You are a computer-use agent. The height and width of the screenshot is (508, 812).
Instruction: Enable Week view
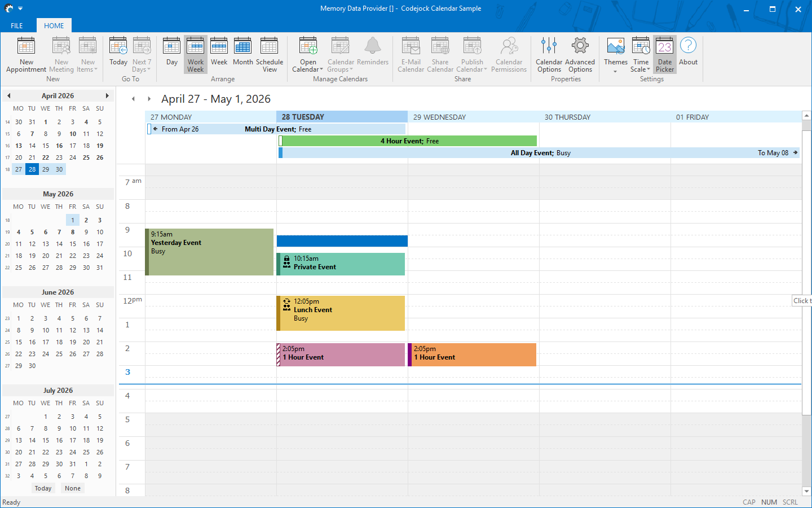[x=219, y=54]
